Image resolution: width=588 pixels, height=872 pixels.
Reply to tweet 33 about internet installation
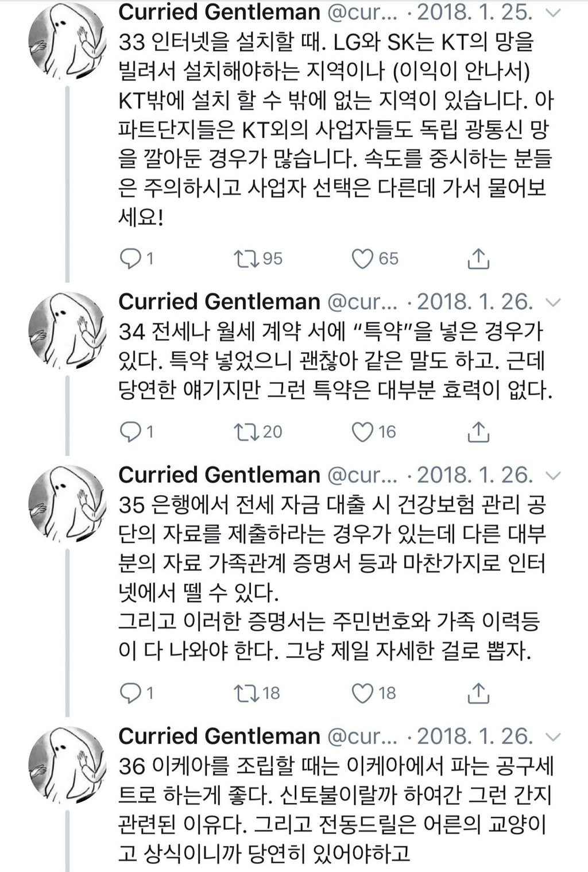130,259
